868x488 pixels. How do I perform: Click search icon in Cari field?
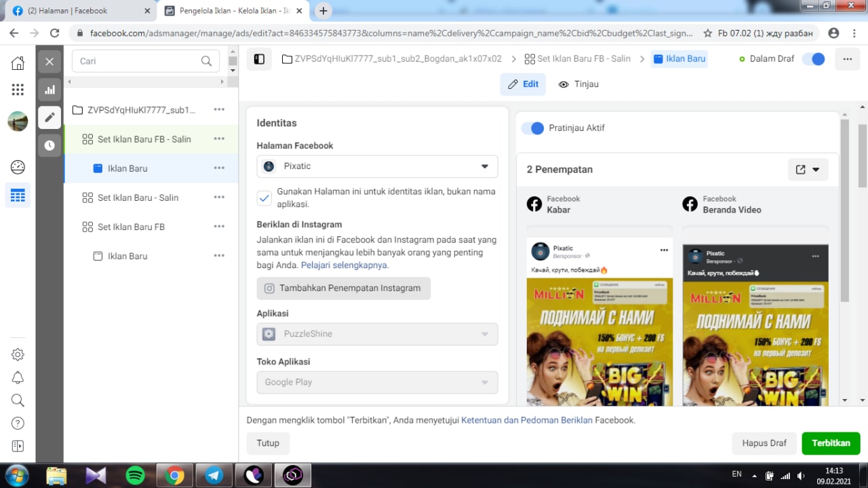tap(206, 61)
